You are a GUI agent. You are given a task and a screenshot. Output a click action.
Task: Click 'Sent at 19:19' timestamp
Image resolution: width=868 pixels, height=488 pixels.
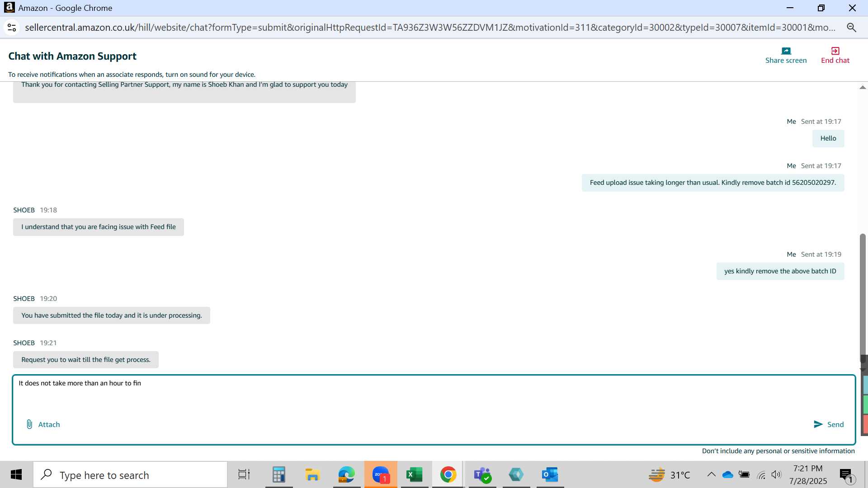coord(821,254)
